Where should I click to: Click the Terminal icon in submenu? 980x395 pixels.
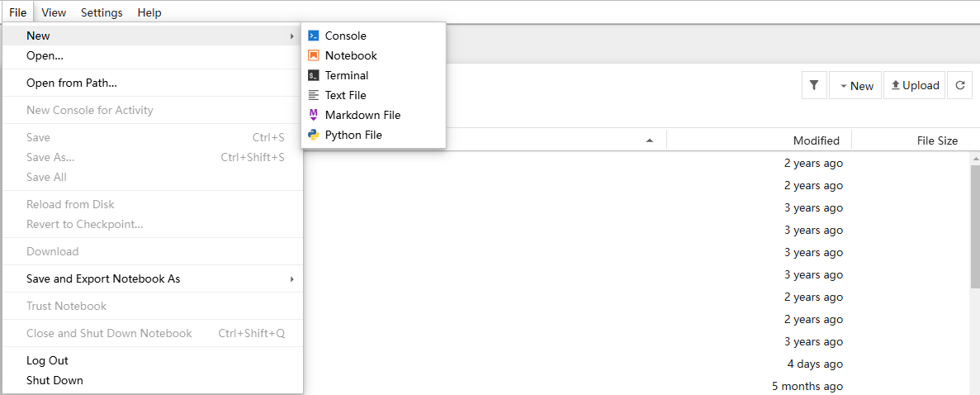point(314,75)
